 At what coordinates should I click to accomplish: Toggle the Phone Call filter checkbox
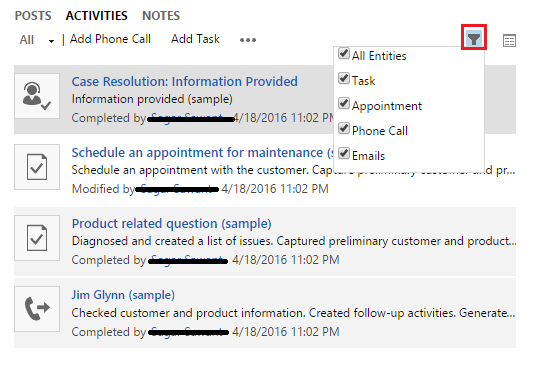344,128
